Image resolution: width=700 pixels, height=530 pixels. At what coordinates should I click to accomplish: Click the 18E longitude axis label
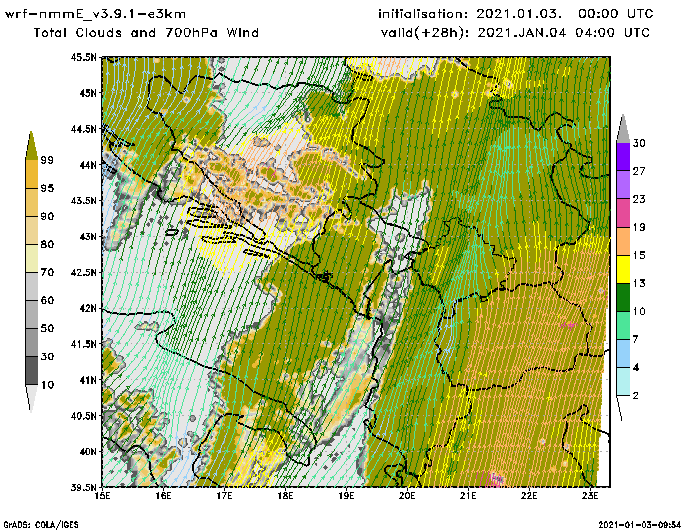285,496
